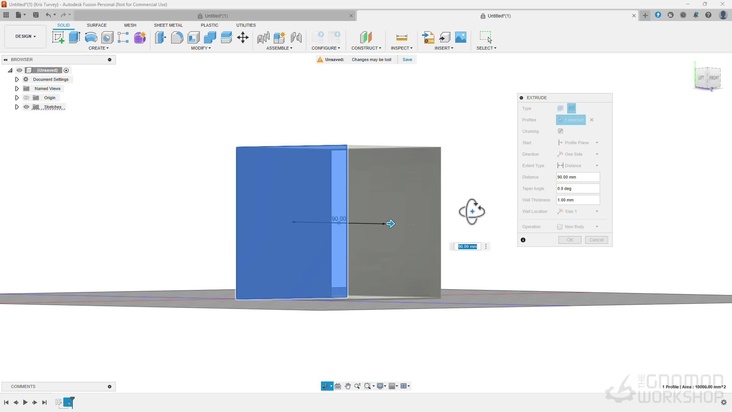
Task: Click the Save icon in the top bar
Action: (36, 15)
